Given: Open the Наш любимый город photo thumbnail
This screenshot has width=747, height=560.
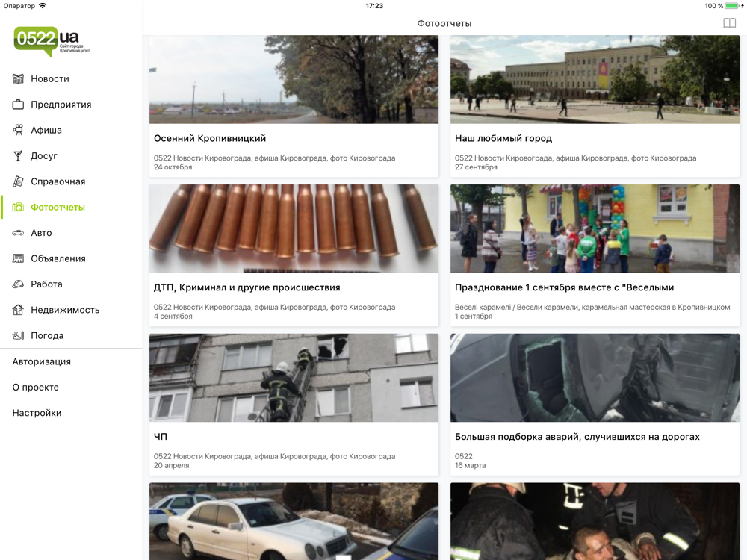Looking at the screenshot, I should (x=595, y=80).
